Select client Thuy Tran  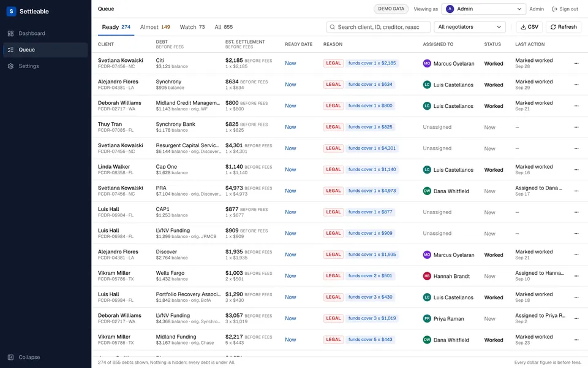click(110, 124)
